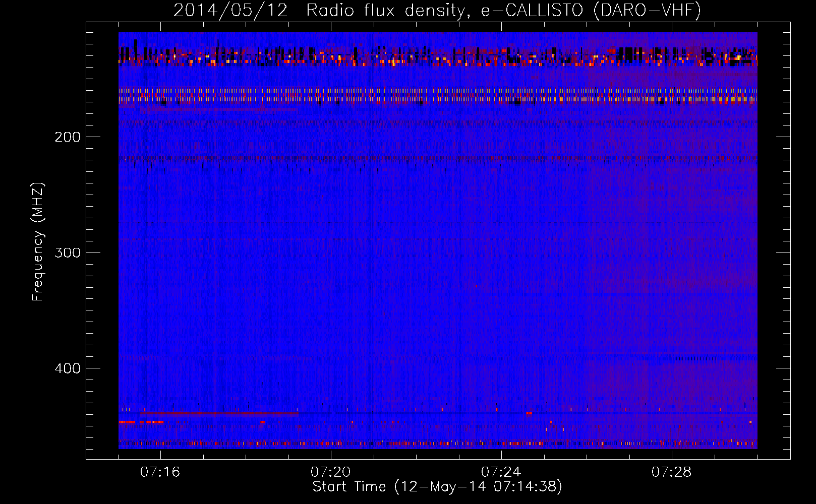Click the "200" frequency tick label

[68, 137]
